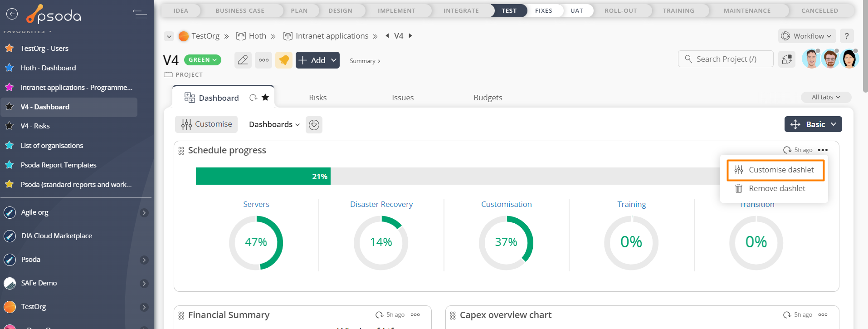Refresh the Financial Summary dashlet
Screen dimensions: 868x329
tap(380, 314)
